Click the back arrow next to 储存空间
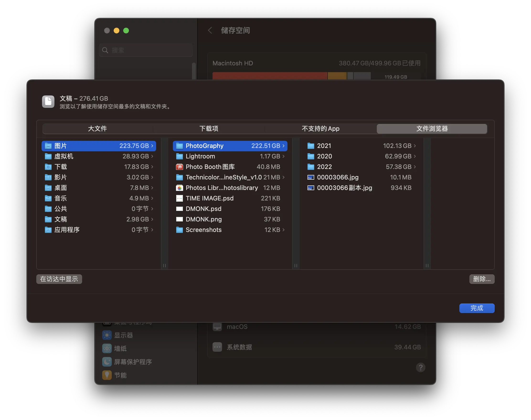The width and height of the screenshot is (531, 420). point(210,31)
